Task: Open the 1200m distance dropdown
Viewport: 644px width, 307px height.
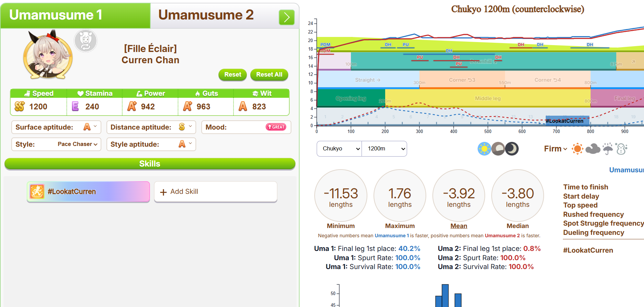Action: click(384, 149)
